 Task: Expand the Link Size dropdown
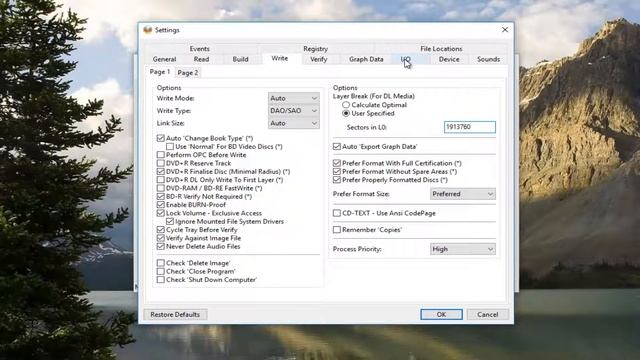[x=293, y=123]
